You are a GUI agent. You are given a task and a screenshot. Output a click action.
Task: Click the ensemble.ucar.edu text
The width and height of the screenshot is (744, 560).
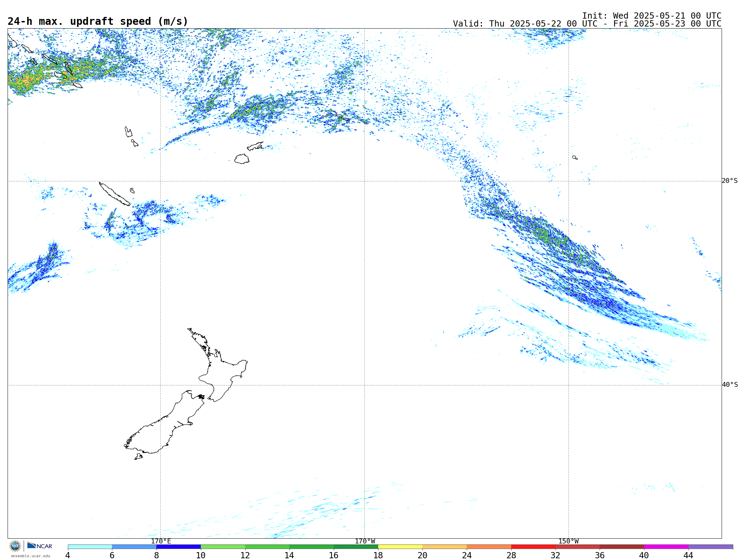(30, 556)
